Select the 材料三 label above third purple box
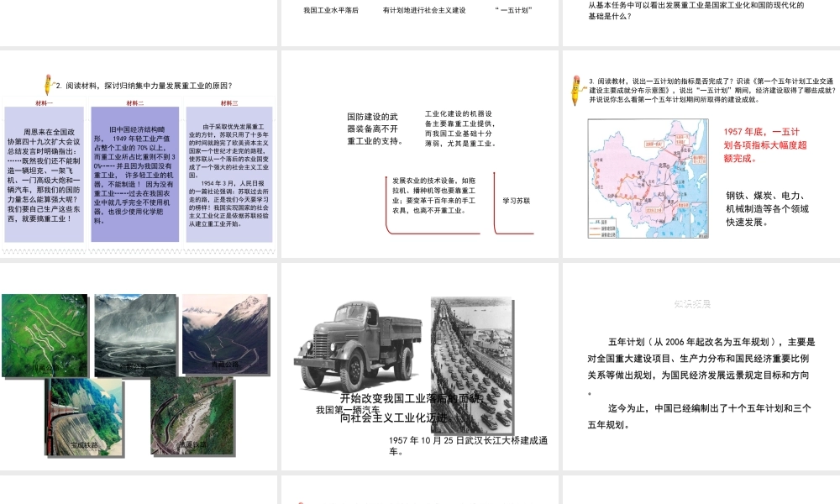 229,102
